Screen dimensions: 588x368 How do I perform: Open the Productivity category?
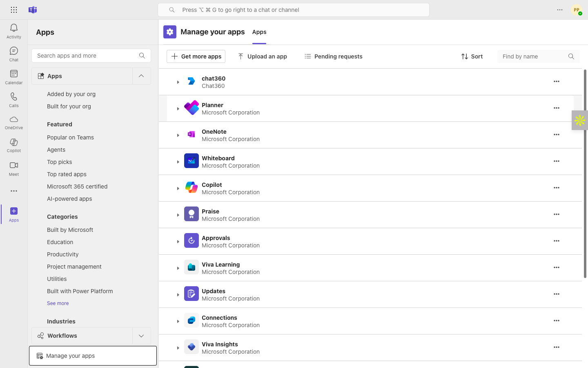[62, 254]
